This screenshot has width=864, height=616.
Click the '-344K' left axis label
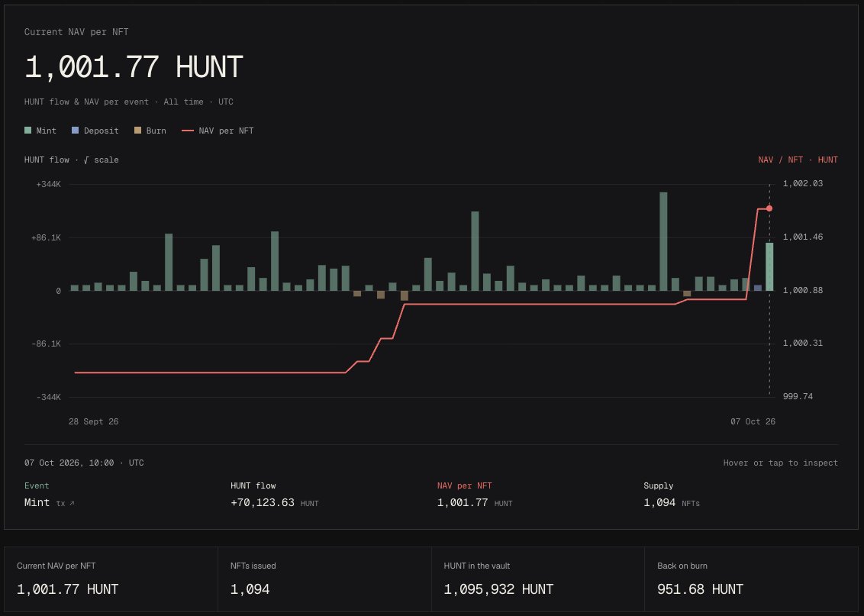pyautogui.click(x=49, y=397)
